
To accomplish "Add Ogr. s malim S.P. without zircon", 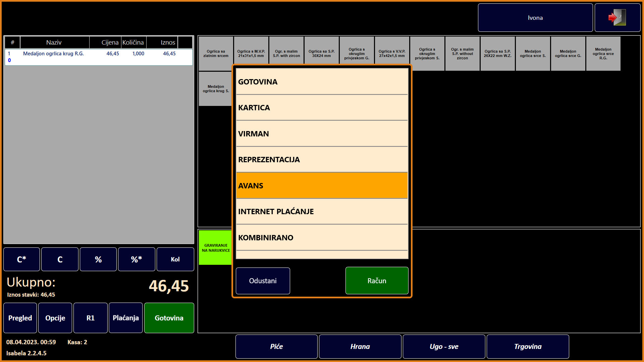I will (463, 54).
